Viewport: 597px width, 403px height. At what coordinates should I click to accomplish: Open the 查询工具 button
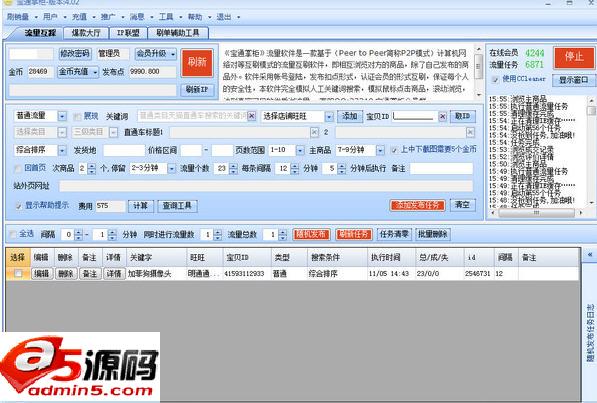click(177, 206)
